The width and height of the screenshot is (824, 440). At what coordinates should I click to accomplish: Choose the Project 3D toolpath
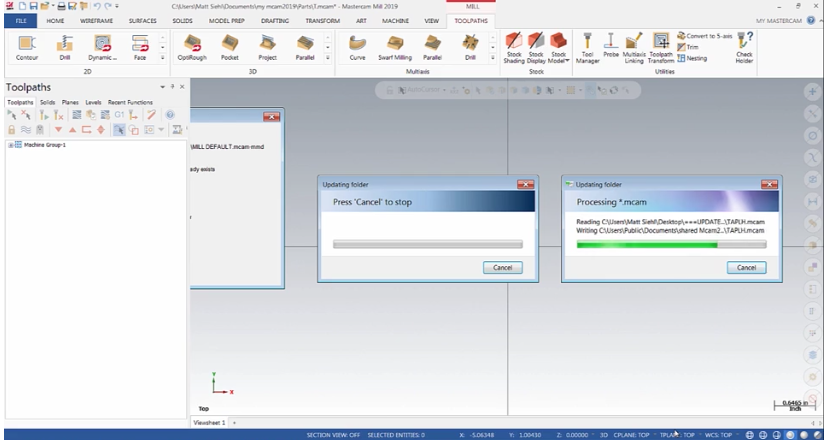(x=267, y=47)
